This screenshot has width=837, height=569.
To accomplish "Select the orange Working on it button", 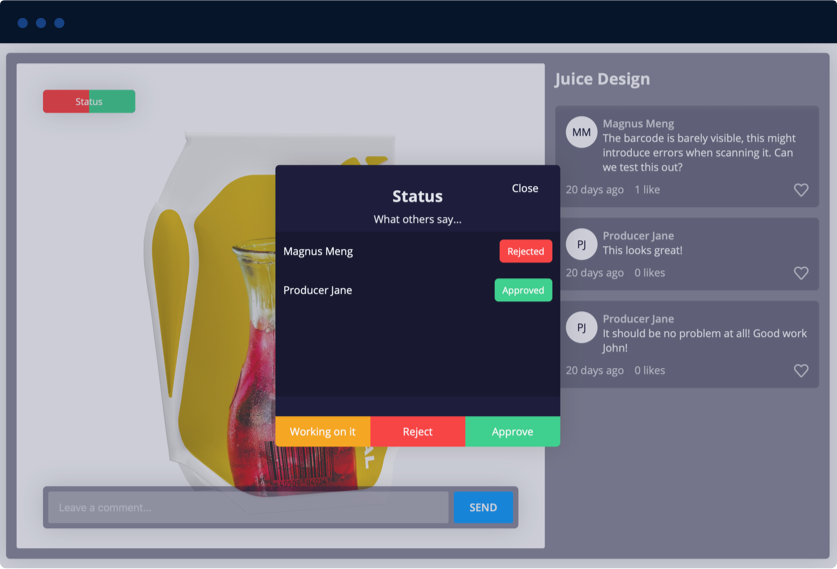I will 322,432.
